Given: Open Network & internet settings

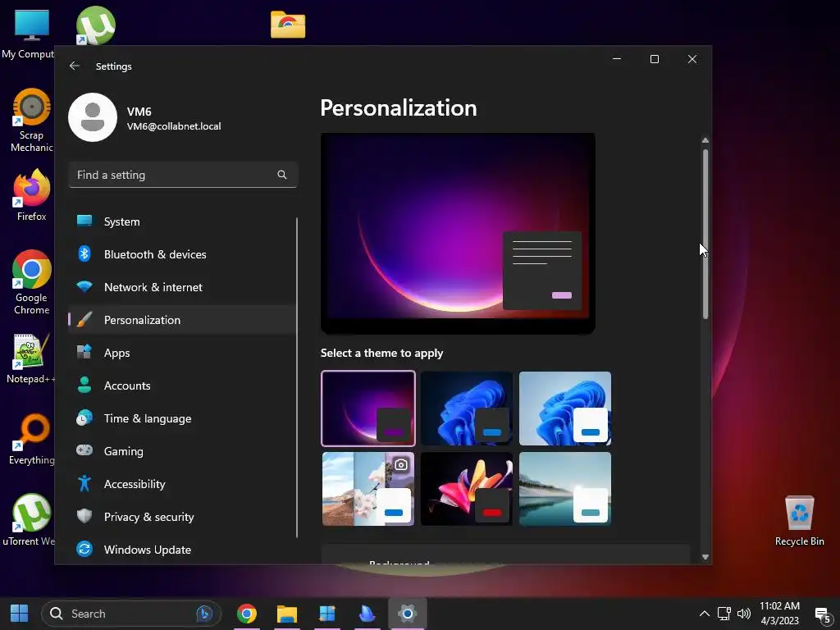Looking at the screenshot, I should [x=182, y=287].
